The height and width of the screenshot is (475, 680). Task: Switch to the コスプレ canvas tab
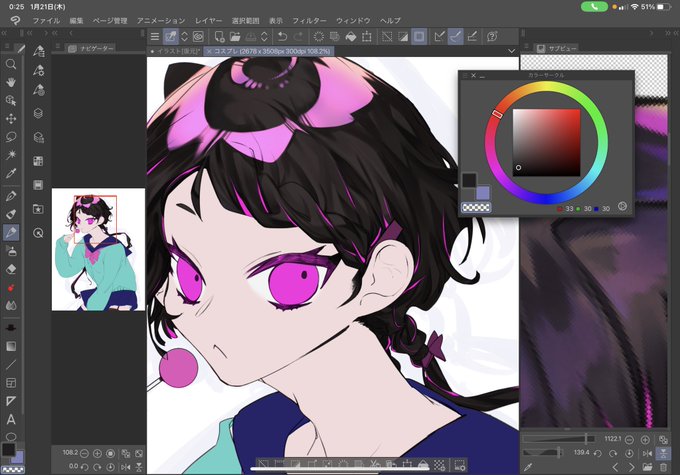coord(269,51)
